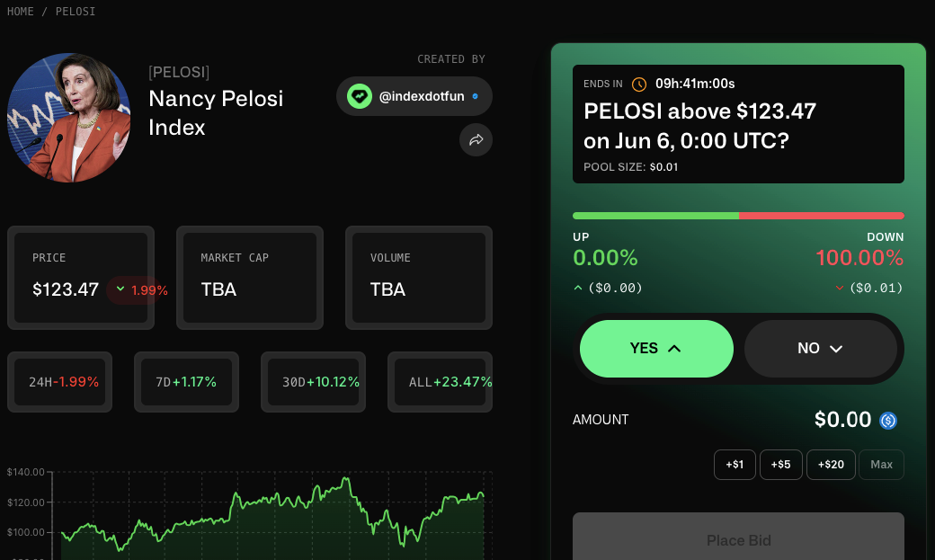
Task: Click the orange clock icon near countdown
Action: [x=638, y=84]
